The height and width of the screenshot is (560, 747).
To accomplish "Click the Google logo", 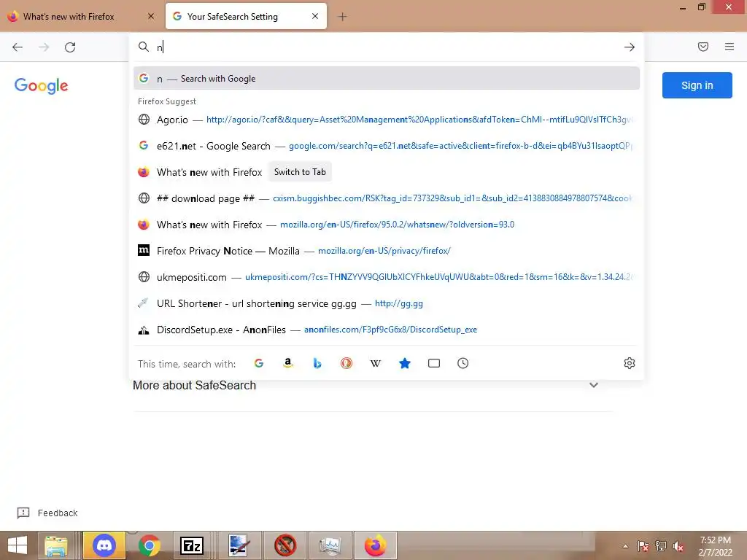I will click(x=41, y=86).
